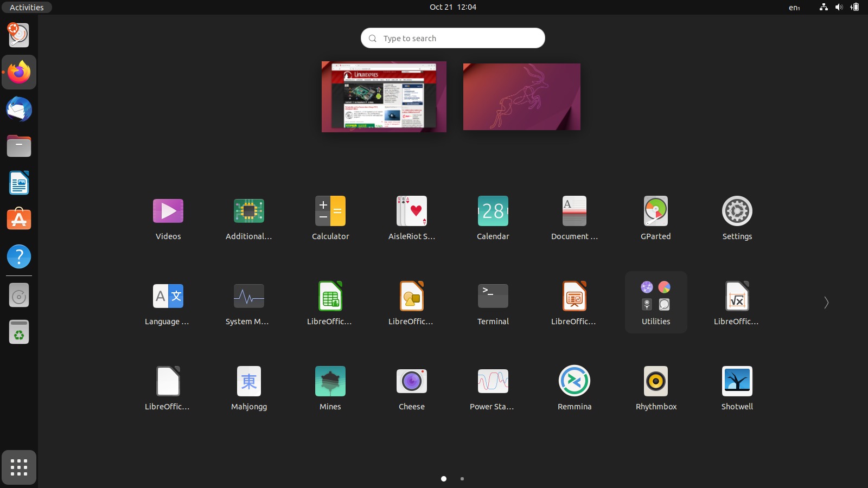Open the Videos app
Screen dimensions: 868x488
point(168,218)
